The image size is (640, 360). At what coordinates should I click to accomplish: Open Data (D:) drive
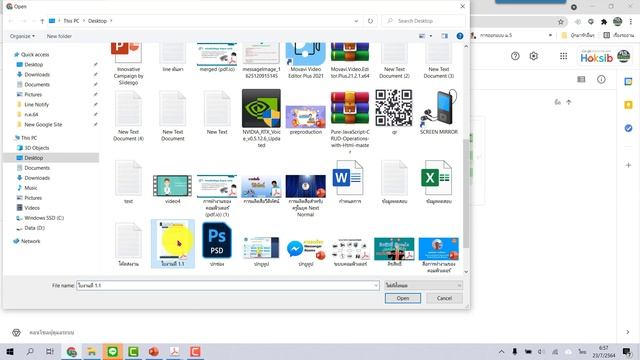35,228
